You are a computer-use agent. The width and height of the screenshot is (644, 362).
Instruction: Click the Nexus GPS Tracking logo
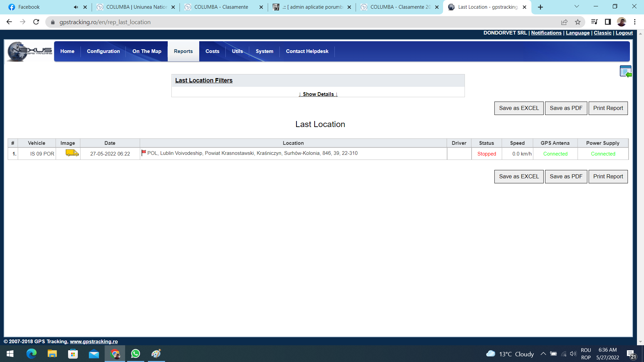pyautogui.click(x=30, y=51)
